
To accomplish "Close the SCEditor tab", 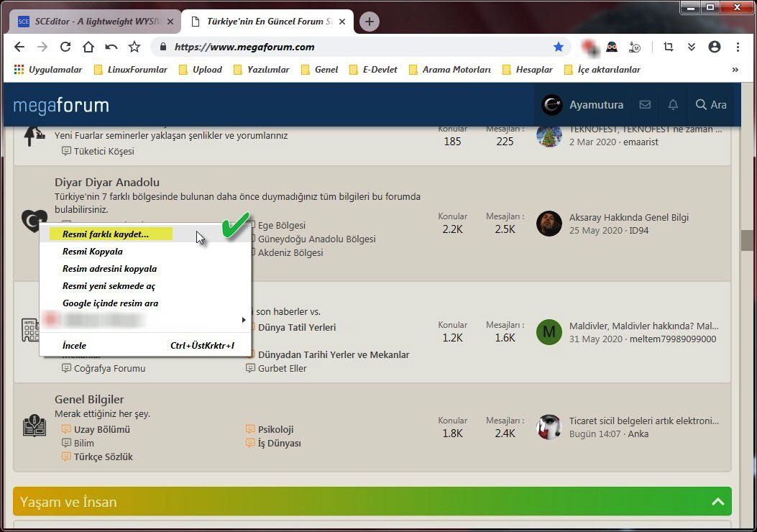I will pyautogui.click(x=170, y=22).
